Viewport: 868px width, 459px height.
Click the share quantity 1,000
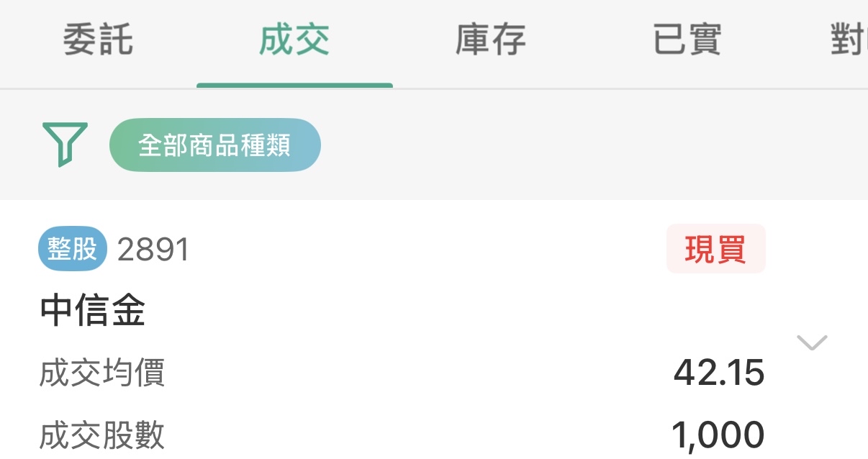click(718, 436)
